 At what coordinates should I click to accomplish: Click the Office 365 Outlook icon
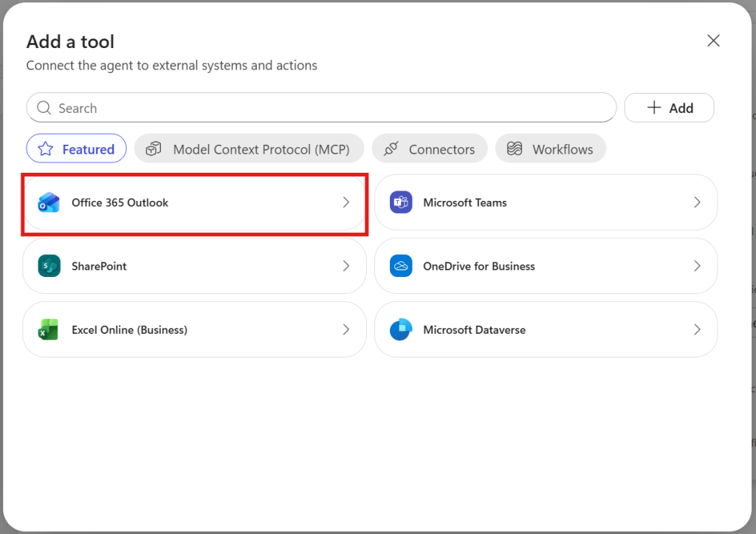click(x=49, y=202)
